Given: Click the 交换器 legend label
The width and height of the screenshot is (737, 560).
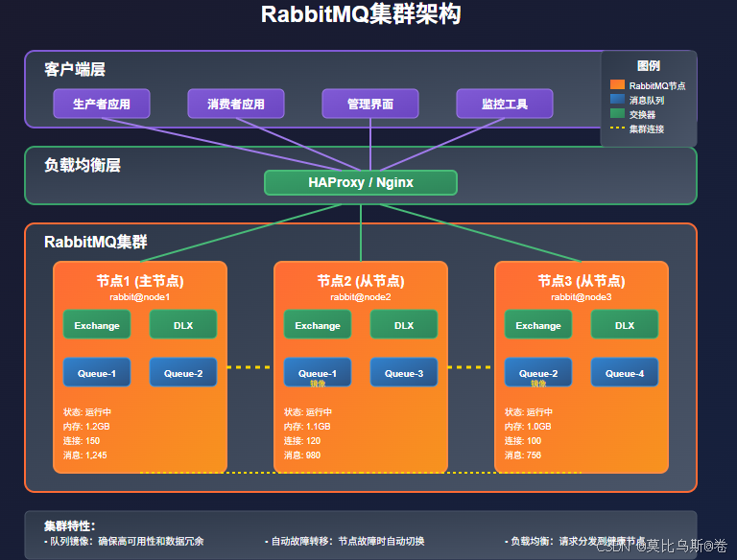Looking at the screenshot, I should [x=642, y=115].
